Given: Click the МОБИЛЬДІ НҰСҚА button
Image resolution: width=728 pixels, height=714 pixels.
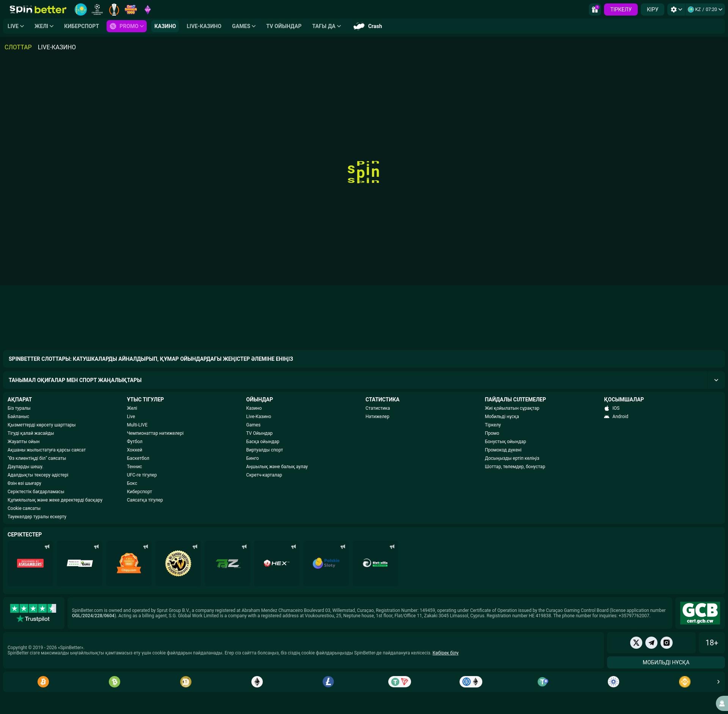Looking at the screenshot, I should coord(666,662).
